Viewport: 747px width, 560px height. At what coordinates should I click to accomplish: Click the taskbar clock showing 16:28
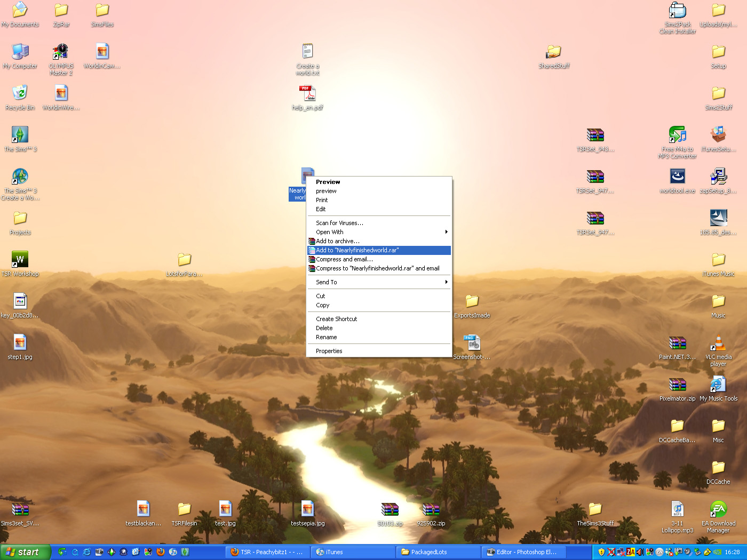tap(732, 552)
